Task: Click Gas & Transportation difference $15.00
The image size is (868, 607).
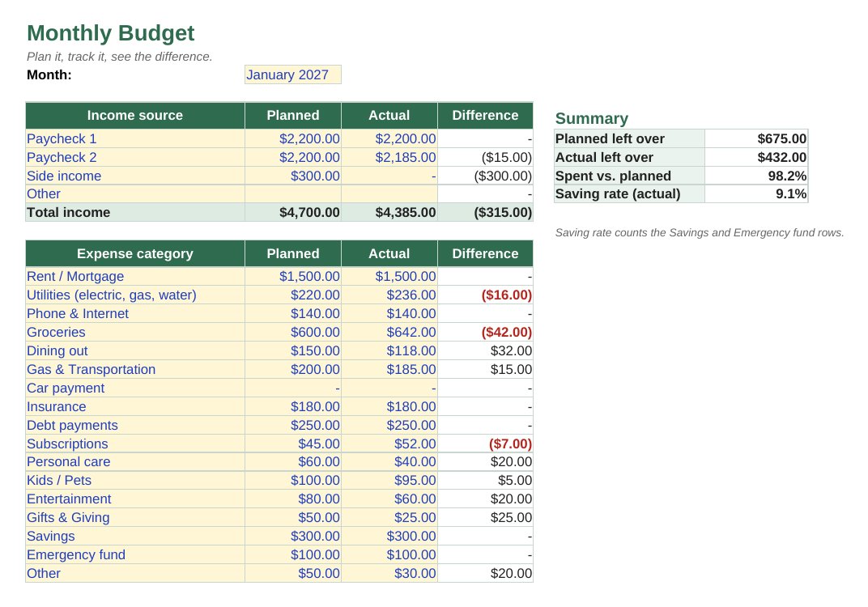Action: pyautogui.click(x=485, y=369)
